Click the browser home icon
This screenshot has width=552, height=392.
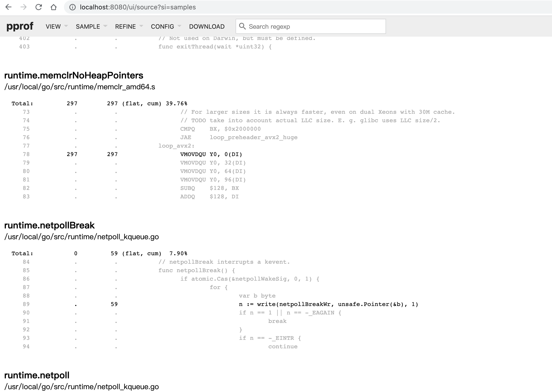(54, 7)
